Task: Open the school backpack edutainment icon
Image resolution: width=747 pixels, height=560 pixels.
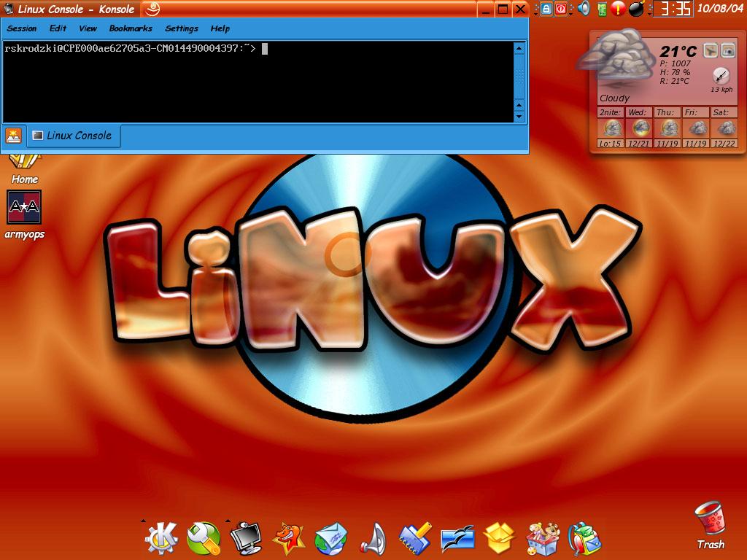Action: (584, 539)
